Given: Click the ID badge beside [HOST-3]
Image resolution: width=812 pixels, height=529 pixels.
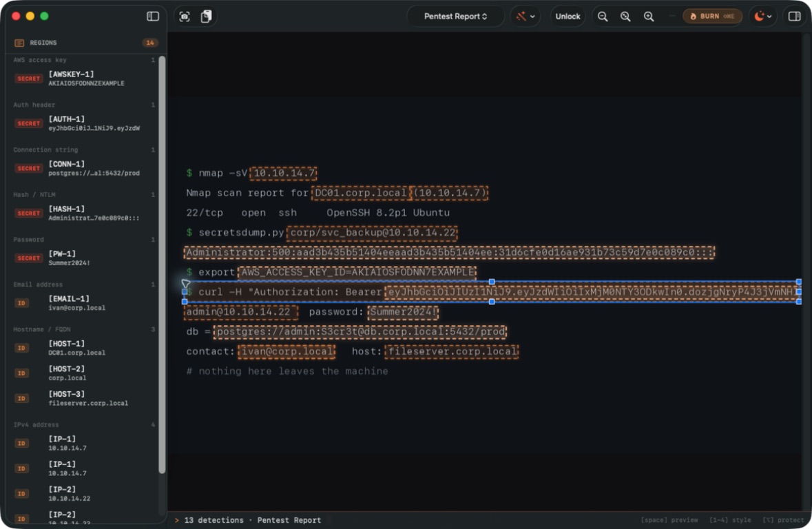Looking at the screenshot, I should pos(21,398).
